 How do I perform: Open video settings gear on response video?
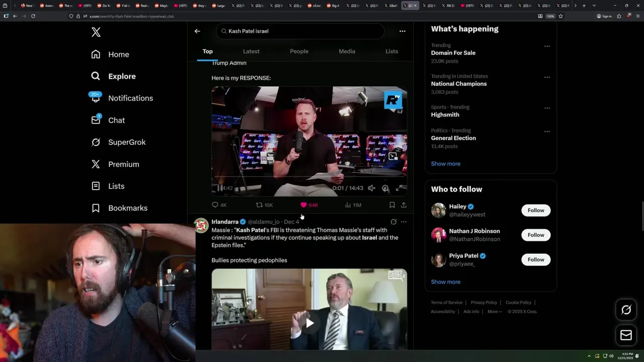tap(385, 188)
